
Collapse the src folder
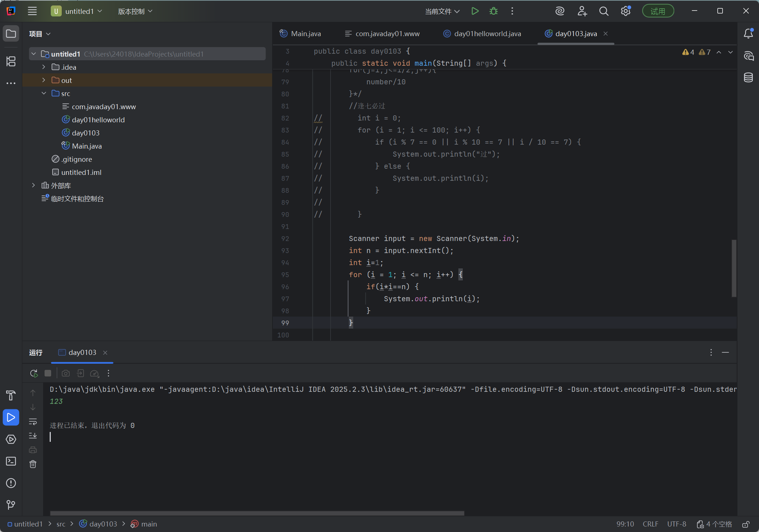tap(44, 93)
